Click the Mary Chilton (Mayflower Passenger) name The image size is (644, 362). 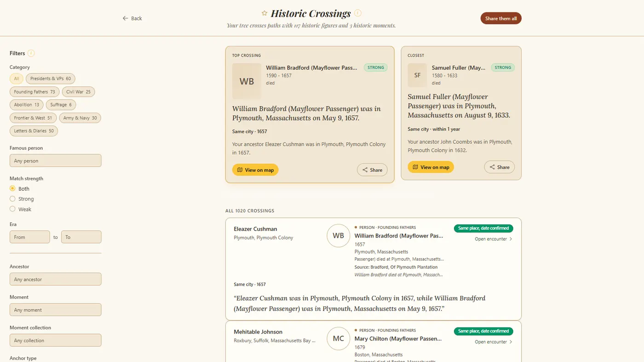coord(398,339)
